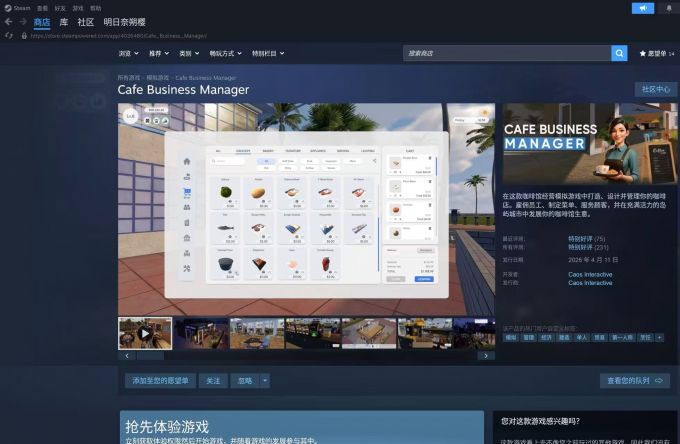Open recent reviews 特别好评 (75)

[x=586, y=239]
